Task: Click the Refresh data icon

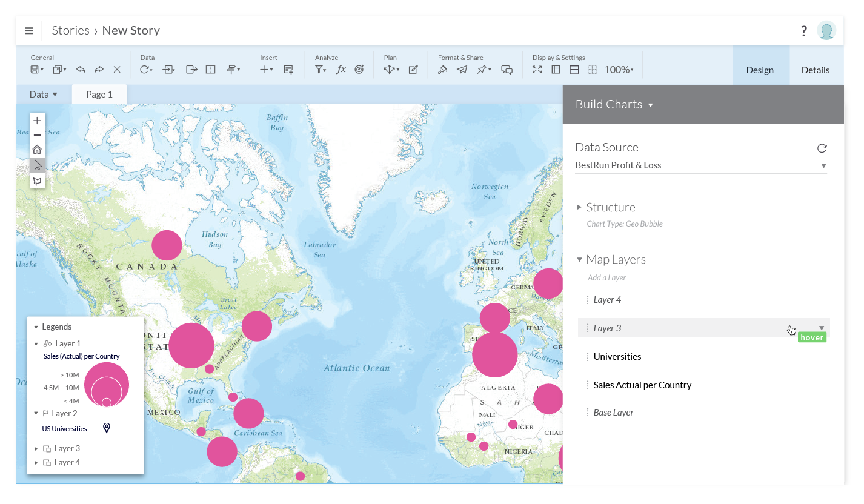Action: 145,70
